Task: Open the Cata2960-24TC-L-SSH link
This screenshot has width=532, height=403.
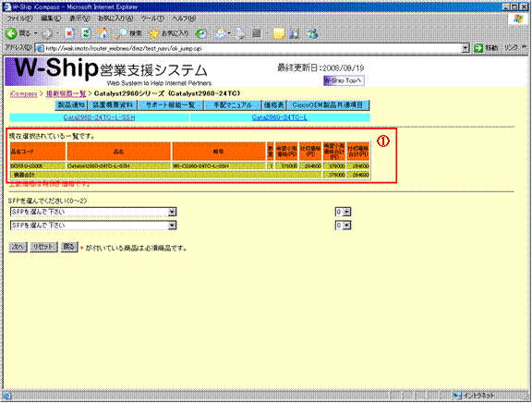Action: tap(100, 117)
